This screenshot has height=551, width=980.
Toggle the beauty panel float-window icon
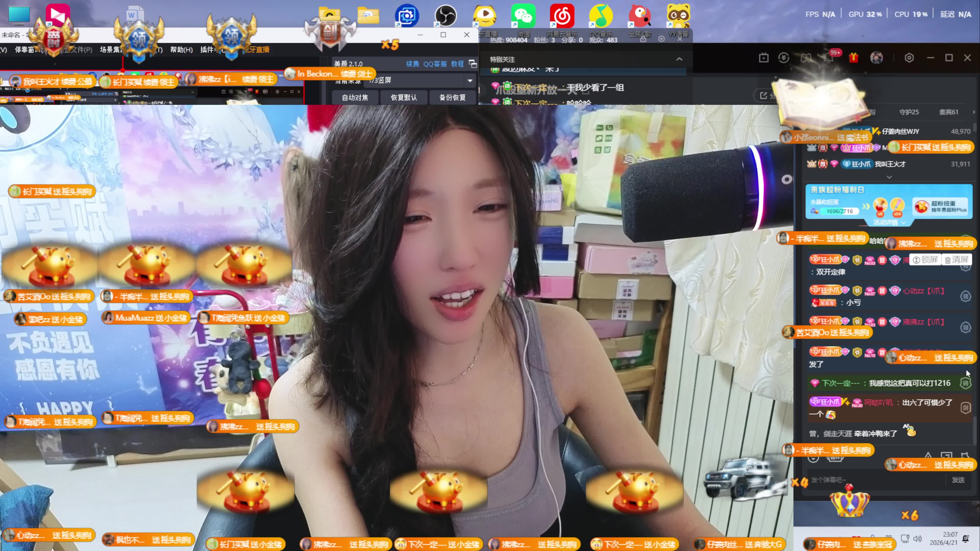(x=472, y=64)
